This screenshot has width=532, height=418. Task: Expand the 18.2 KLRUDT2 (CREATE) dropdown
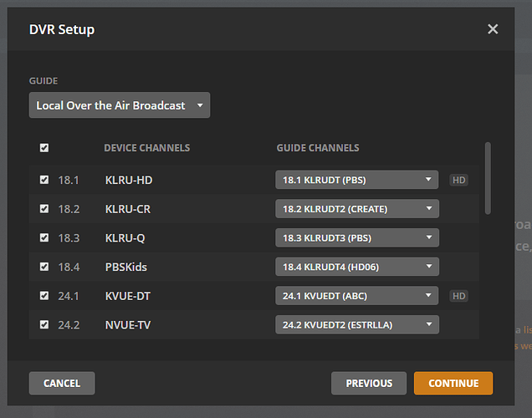(x=357, y=209)
